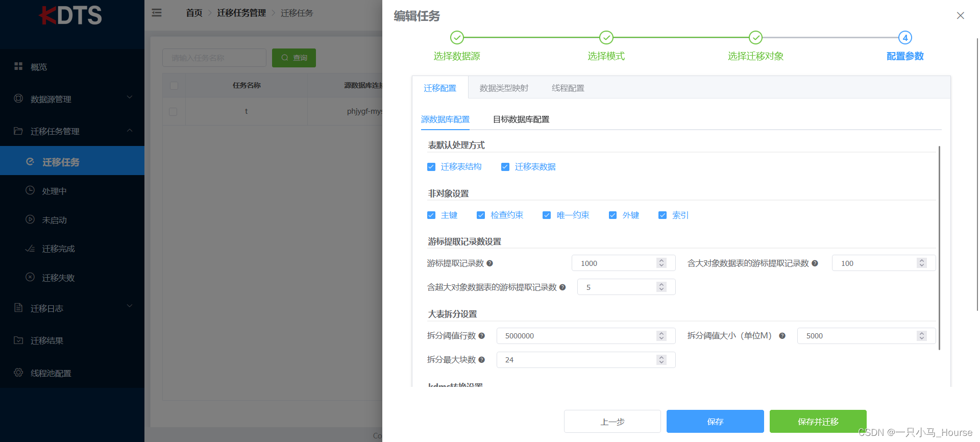980x442 pixels.
Task: Click 游标提取记录数 input showing 1000
Action: click(624, 263)
